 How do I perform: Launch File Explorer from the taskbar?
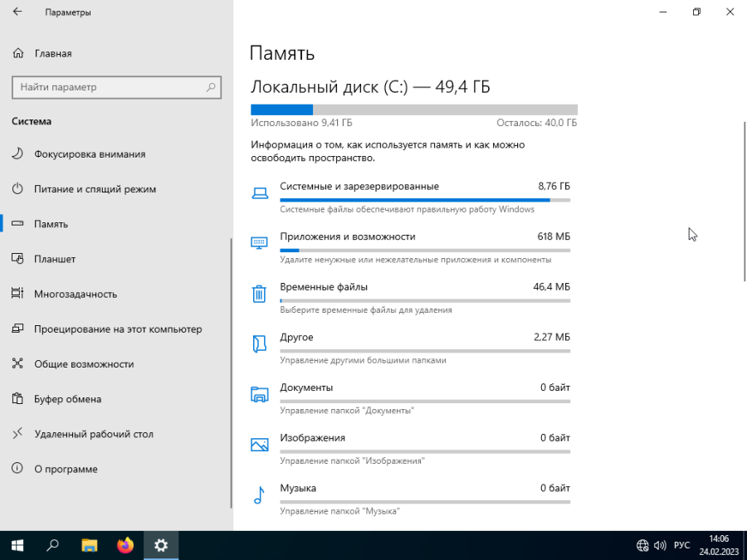89,545
